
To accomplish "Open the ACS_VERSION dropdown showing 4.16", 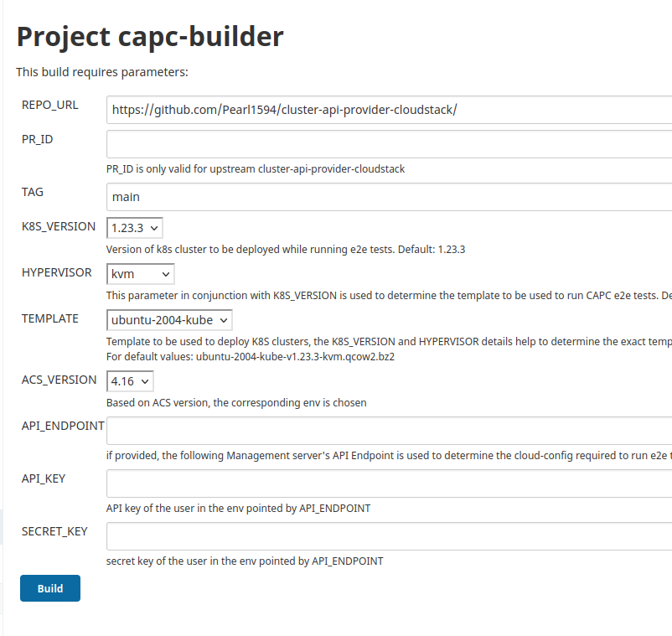I will coord(130,381).
